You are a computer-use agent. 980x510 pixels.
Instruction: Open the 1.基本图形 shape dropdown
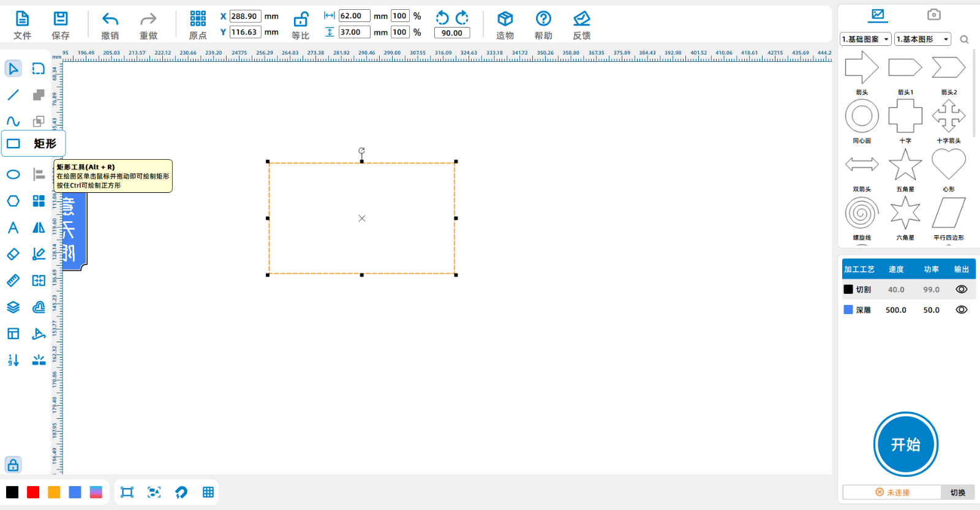[x=922, y=39]
